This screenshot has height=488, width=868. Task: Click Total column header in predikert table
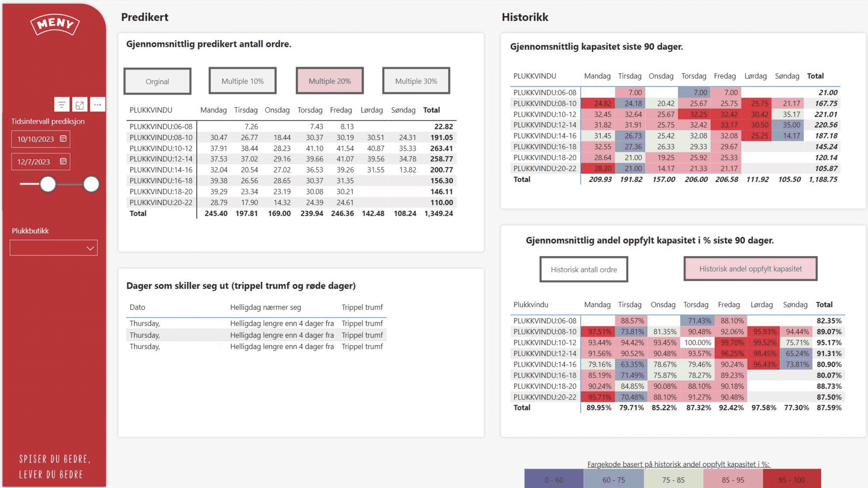(x=431, y=110)
